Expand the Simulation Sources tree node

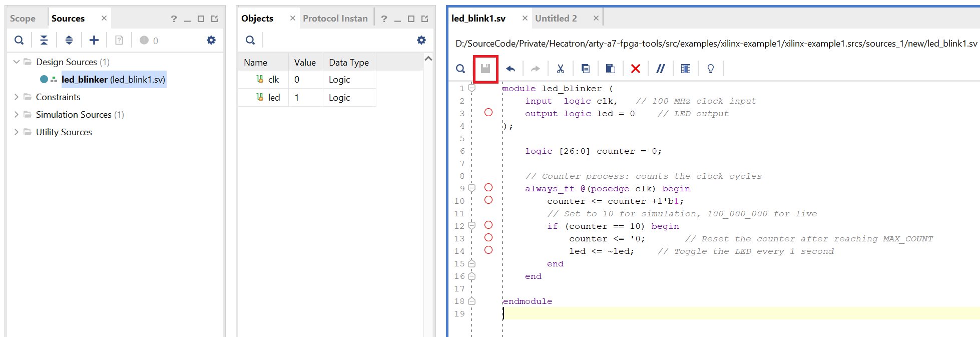pos(17,114)
